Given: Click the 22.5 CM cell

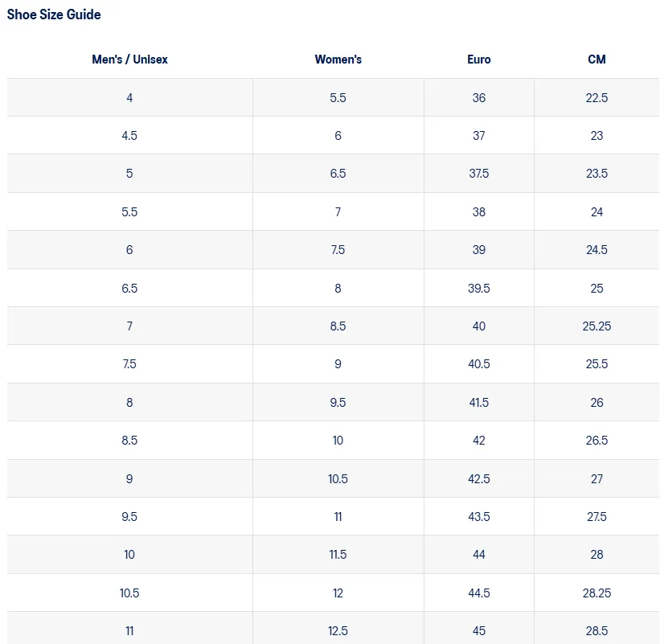Looking at the screenshot, I should click(x=596, y=97).
